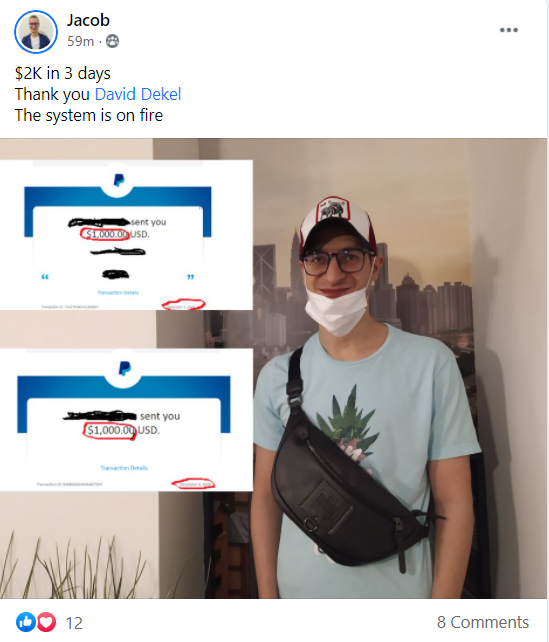This screenshot has width=549, height=642.
Task: Click the blue like reaction icon
Action: (26, 622)
